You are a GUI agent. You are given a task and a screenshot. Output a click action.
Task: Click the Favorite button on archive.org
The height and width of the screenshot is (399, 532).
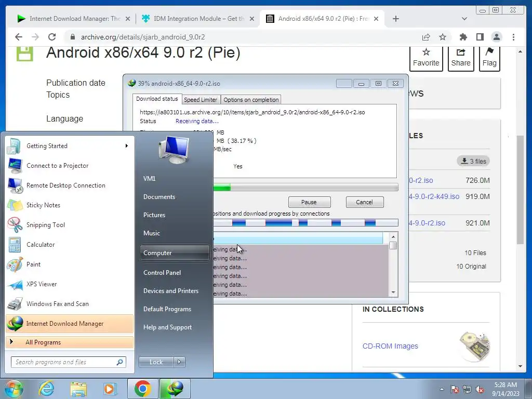[x=426, y=58]
